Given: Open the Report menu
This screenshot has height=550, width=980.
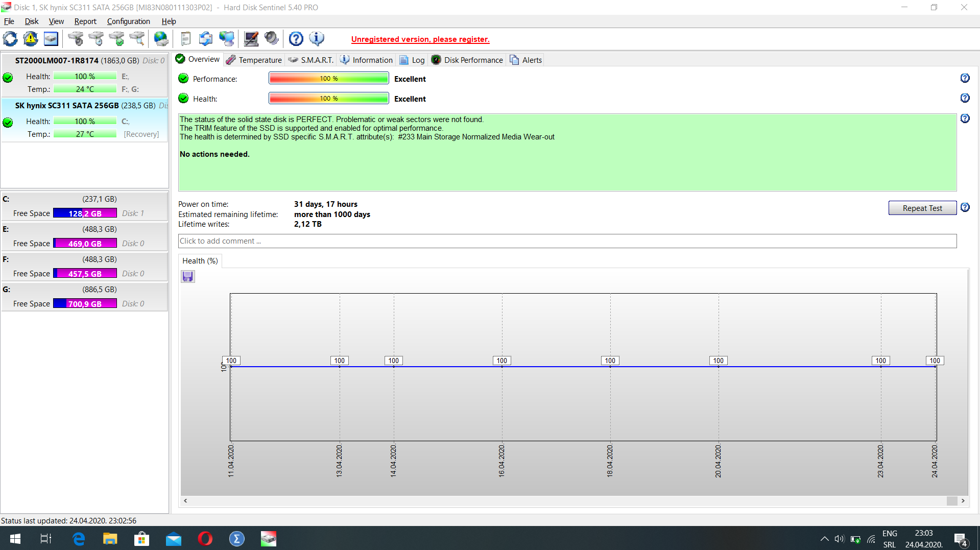Looking at the screenshot, I should pyautogui.click(x=85, y=21).
